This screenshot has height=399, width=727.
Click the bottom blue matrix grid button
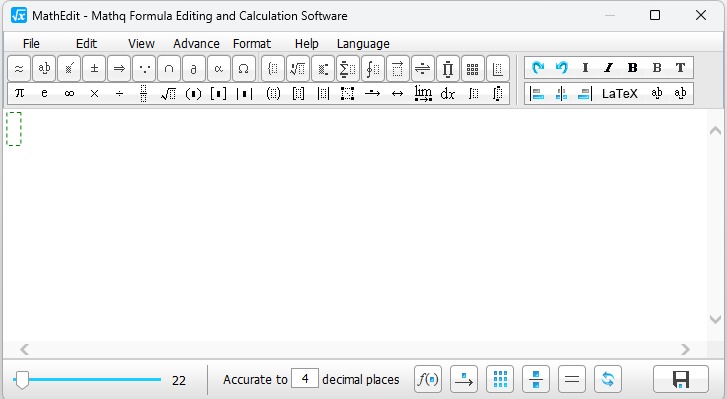coord(500,380)
